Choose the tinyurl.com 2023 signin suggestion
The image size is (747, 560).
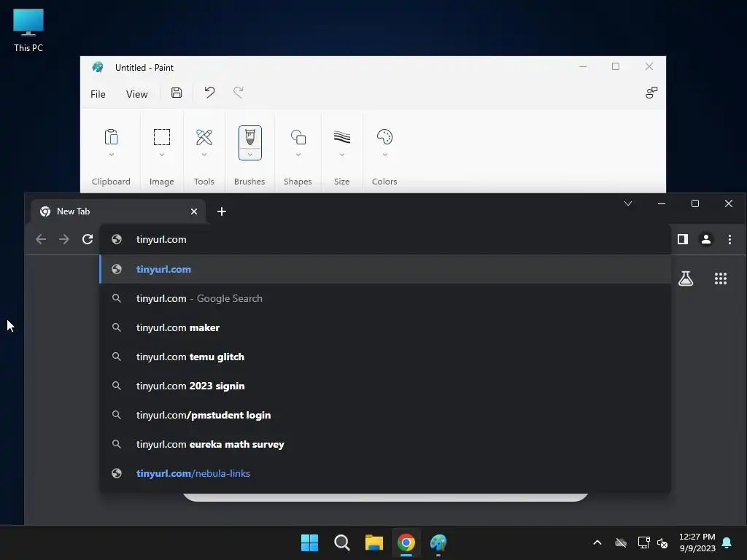point(385,386)
